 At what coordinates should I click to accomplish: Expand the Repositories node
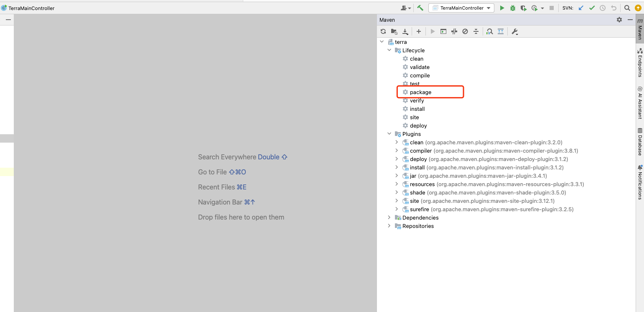[389, 226]
